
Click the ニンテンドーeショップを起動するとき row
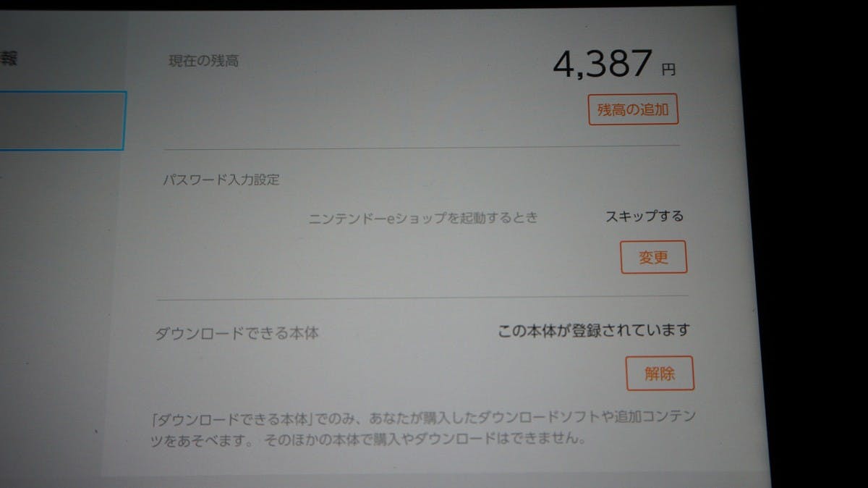[x=423, y=216]
